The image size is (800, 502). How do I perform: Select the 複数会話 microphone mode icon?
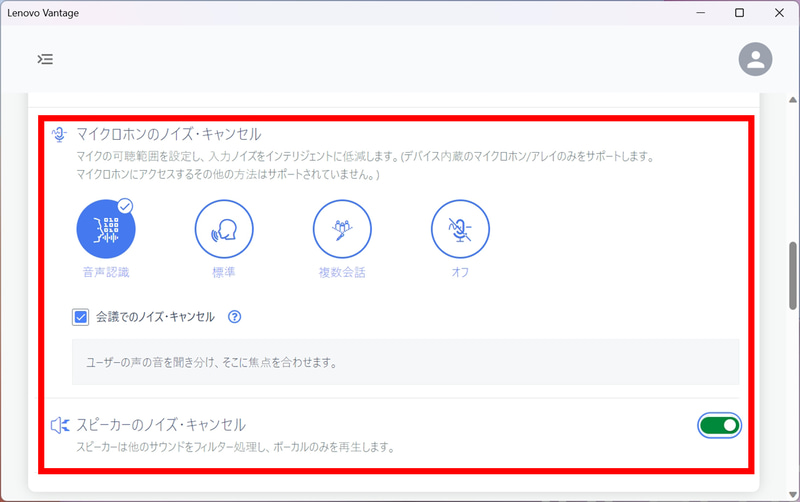click(x=342, y=229)
